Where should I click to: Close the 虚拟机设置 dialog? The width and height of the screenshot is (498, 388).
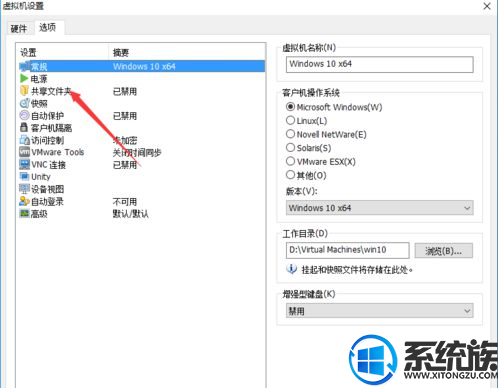coord(487,6)
